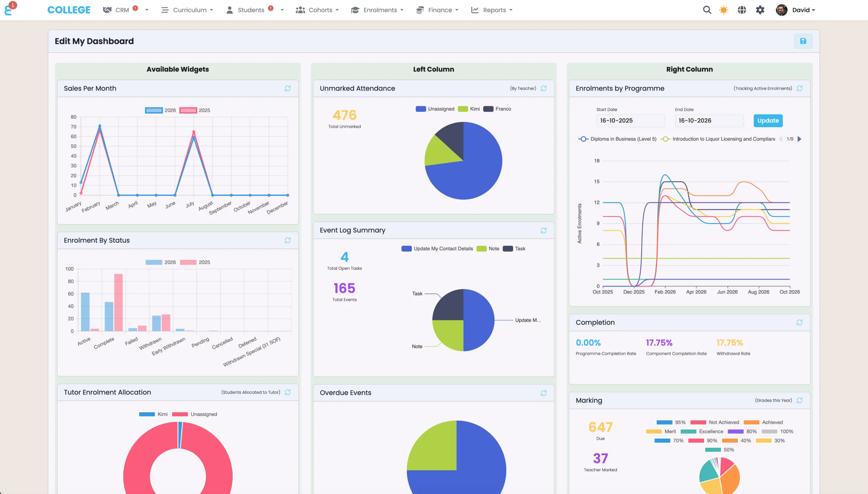This screenshot has width=868, height=494.
Task: Toggle Unassigned legend in Unmarked Attendance
Action: (435, 109)
